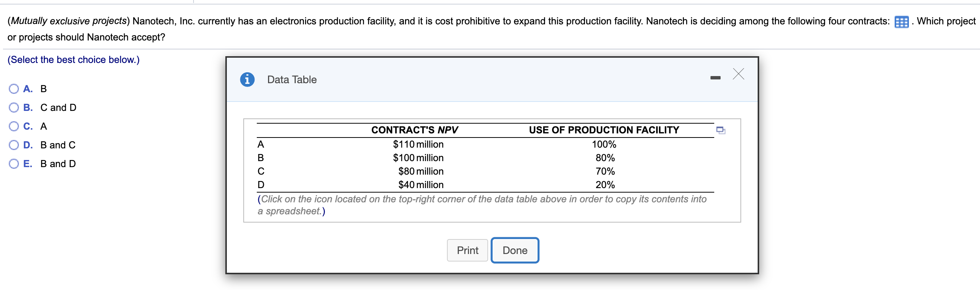Select answer choice E: B and D

[14, 164]
